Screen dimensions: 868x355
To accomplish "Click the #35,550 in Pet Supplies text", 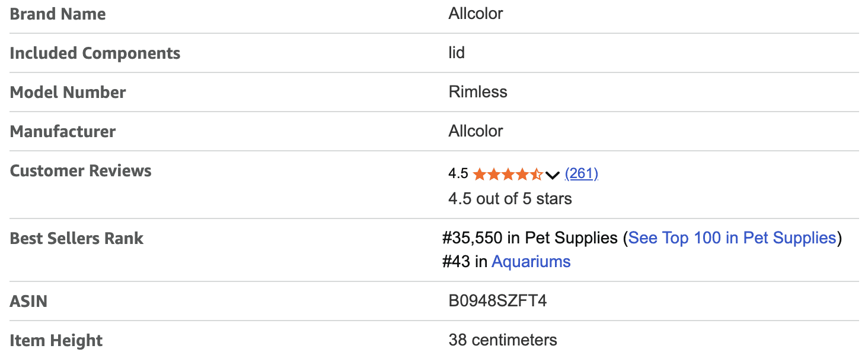I will click(529, 238).
